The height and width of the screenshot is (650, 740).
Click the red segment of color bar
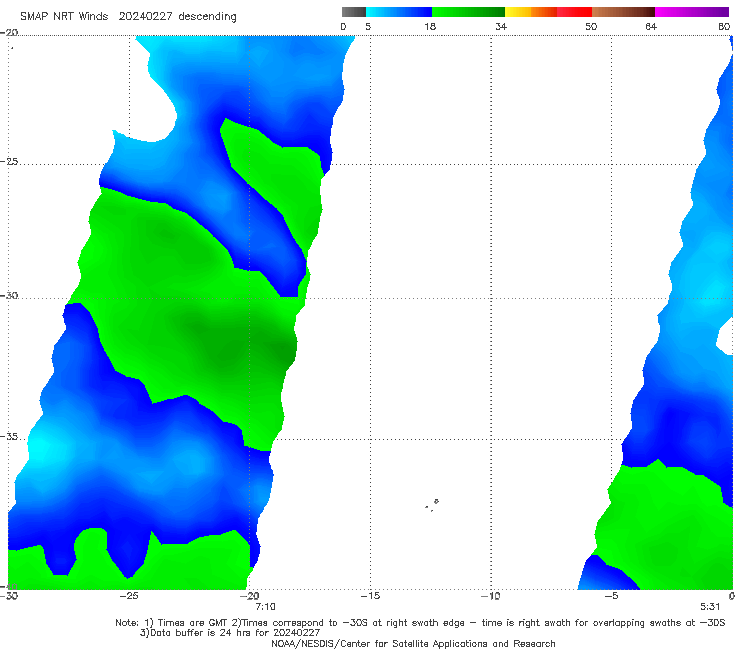[574, 12]
